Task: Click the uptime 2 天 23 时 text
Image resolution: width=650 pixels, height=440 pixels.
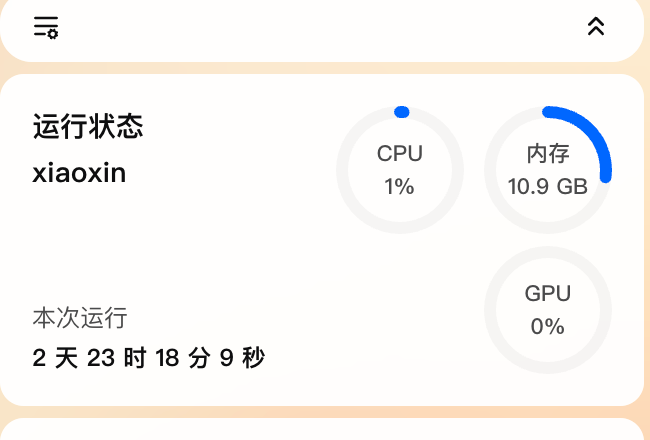Action: point(90,357)
